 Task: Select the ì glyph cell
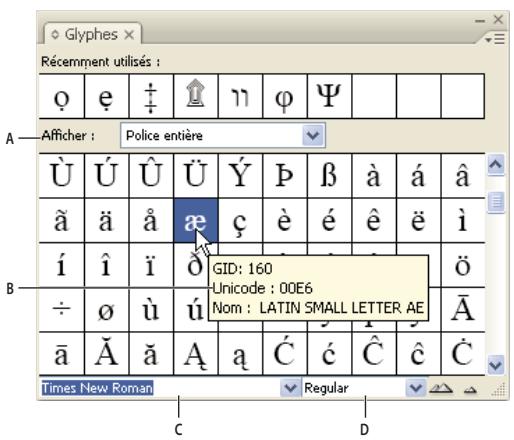463,220
